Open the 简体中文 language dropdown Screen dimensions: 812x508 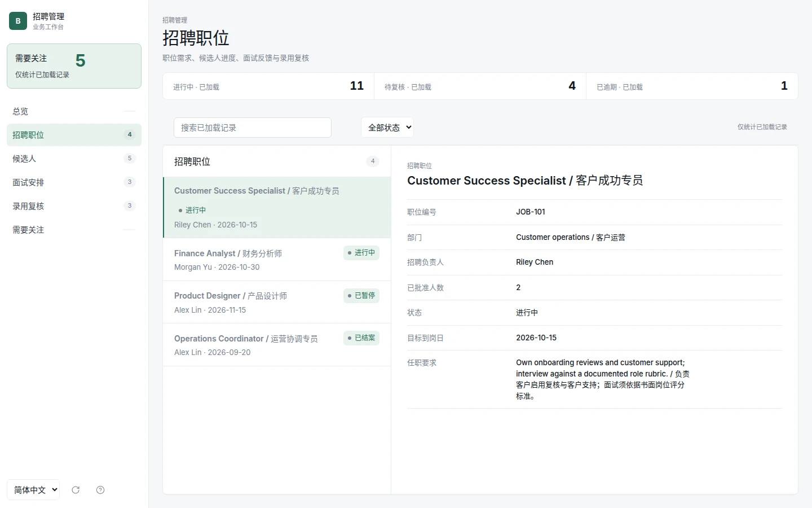tap(33, 490)
